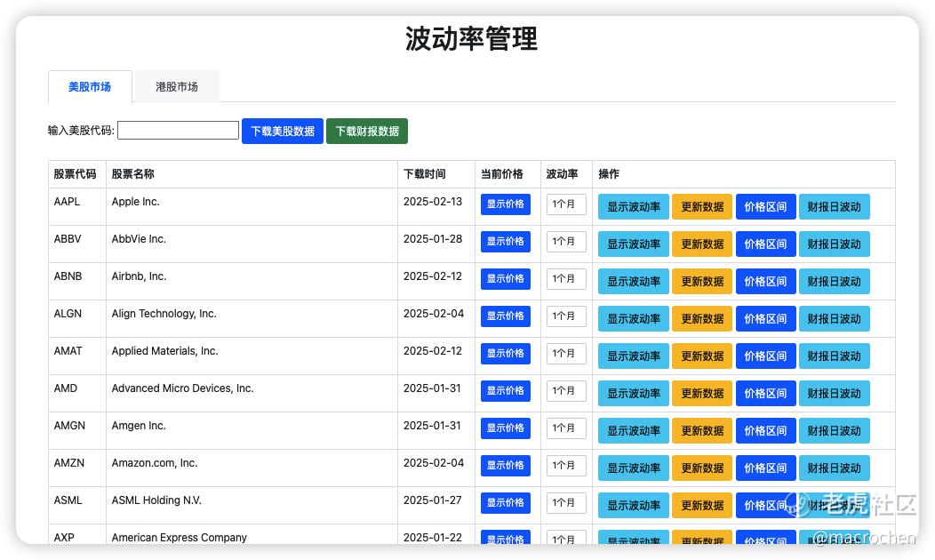Show volatility for Applied Materials

click(634, 356)
